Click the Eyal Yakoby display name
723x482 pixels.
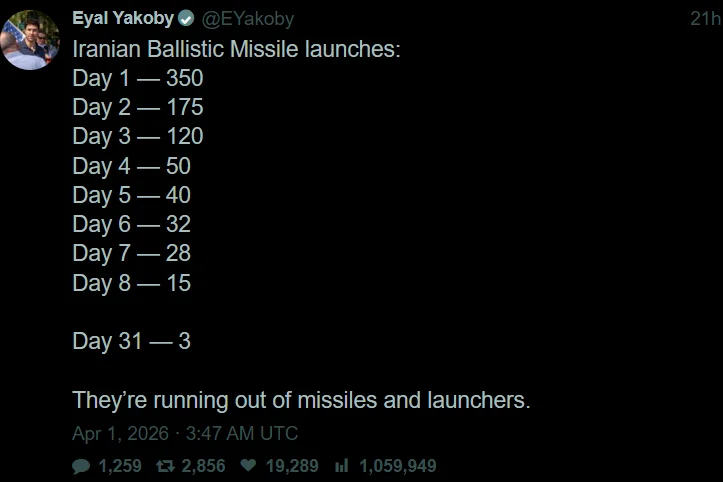coord(122,19)
